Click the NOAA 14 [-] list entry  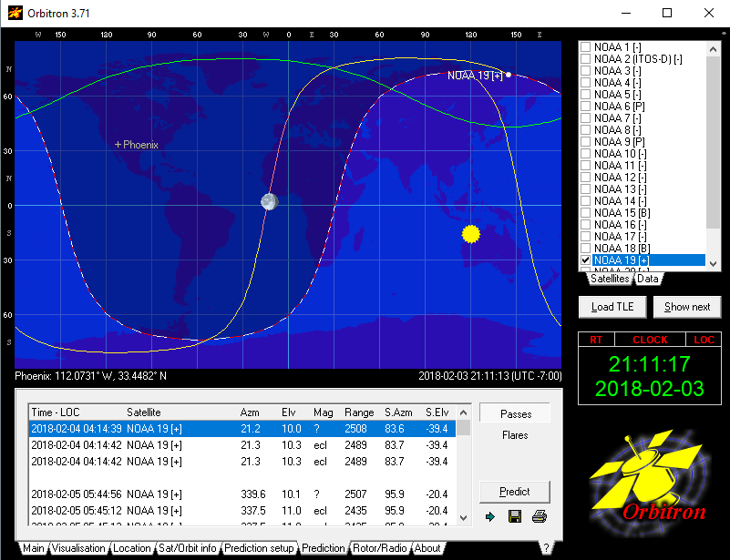(620, 201)
